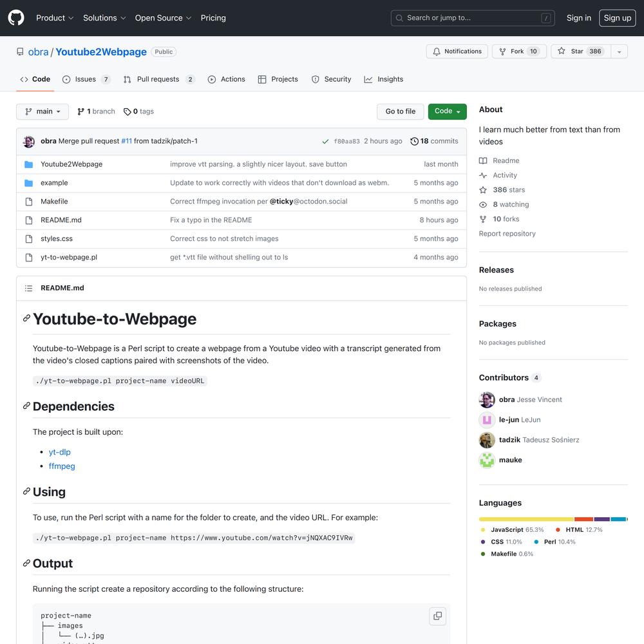Click the red HTML segment of language bar
644x644 pixels.
tap(583, 519)
